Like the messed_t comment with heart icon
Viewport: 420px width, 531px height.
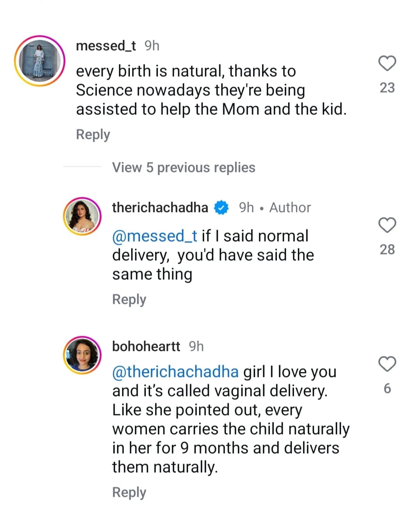tap(387, 63)
